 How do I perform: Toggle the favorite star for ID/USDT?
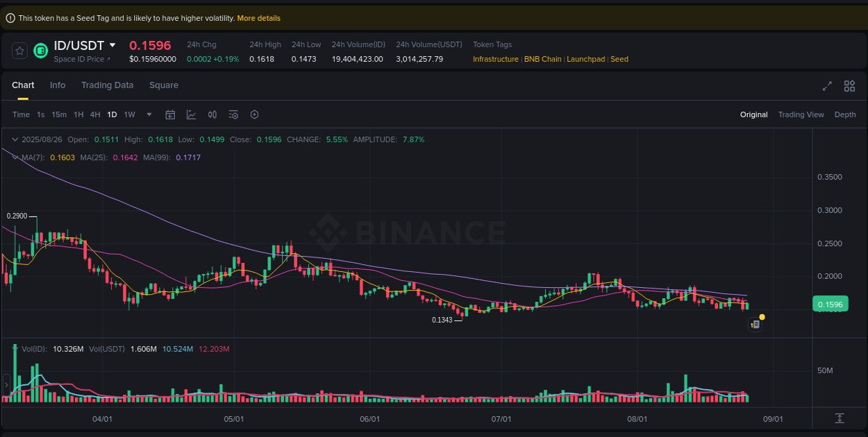coord(18,51)
